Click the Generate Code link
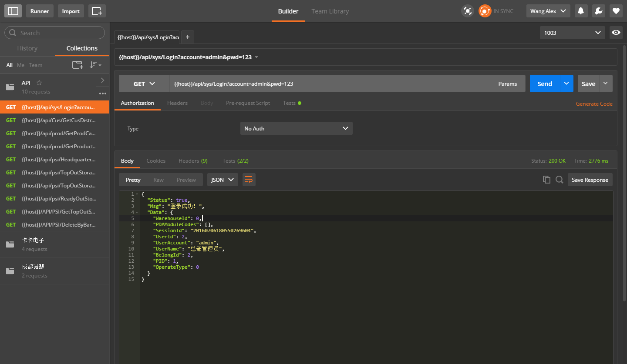627x364 pixels. pyautogui.click(x=594, y=104)
